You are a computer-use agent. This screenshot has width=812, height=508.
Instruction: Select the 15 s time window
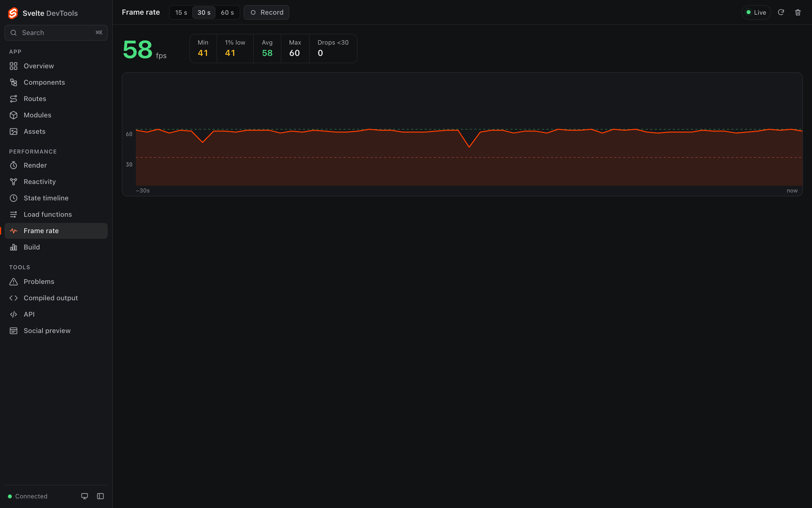181,12
